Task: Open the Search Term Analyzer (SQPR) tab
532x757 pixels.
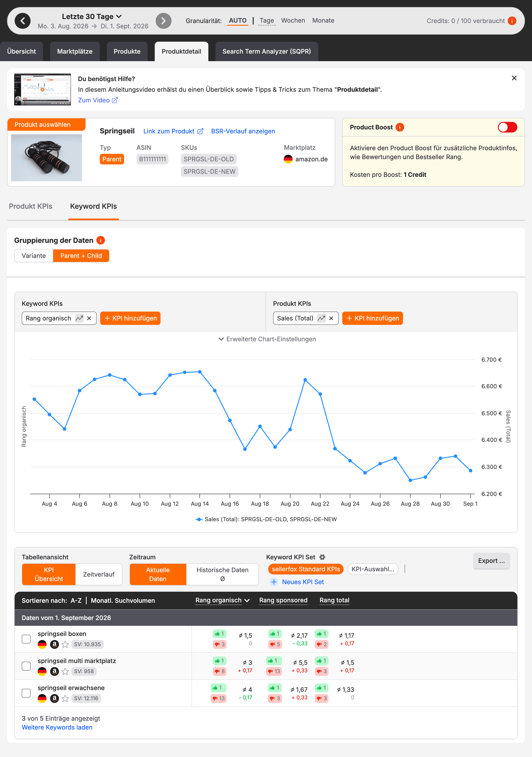Action: click(x=266, y=51)
